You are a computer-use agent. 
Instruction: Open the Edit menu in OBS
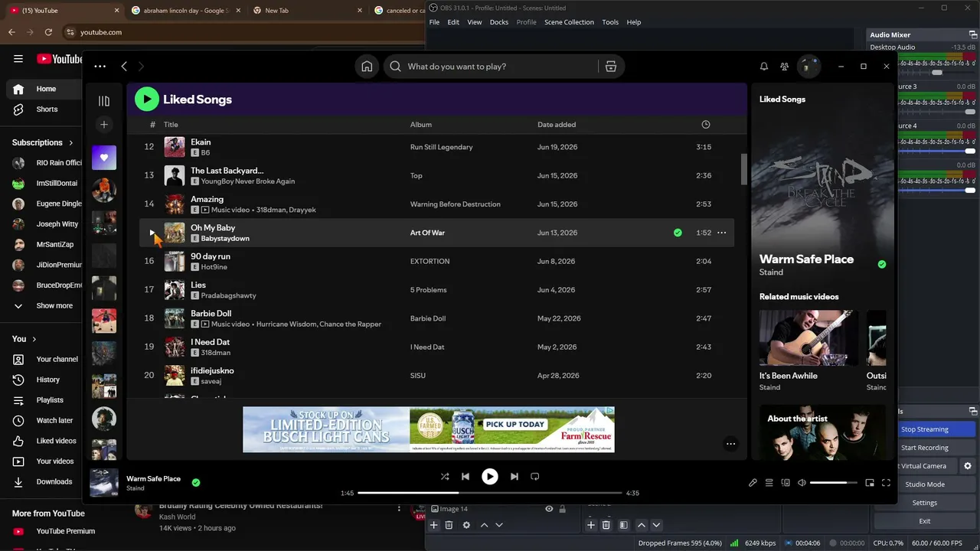pyautogui.click(x=453, y=22)
